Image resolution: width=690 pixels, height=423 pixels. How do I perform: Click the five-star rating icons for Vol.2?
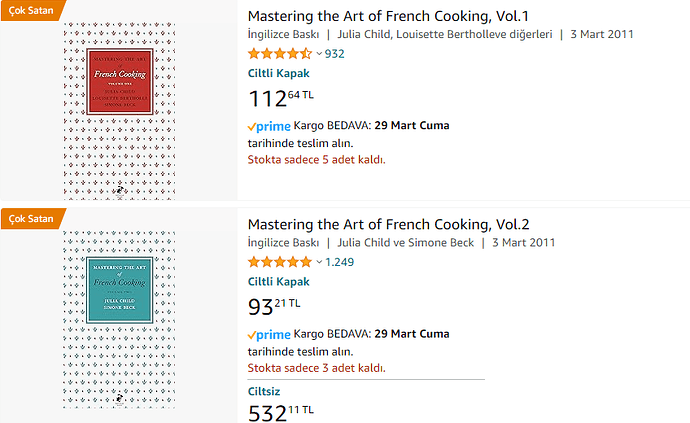click(280, 262)
